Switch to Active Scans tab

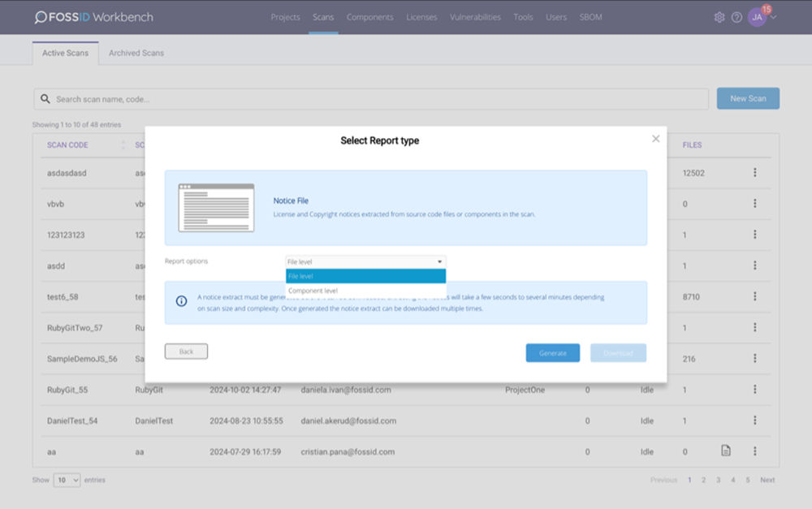tap(65, 53)
